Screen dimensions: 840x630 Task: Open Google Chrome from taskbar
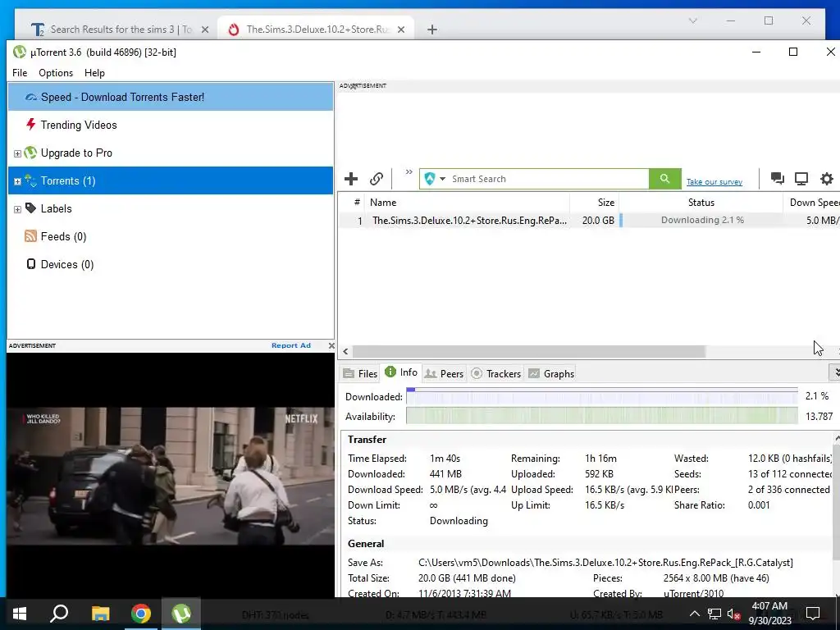click(141, 614)
